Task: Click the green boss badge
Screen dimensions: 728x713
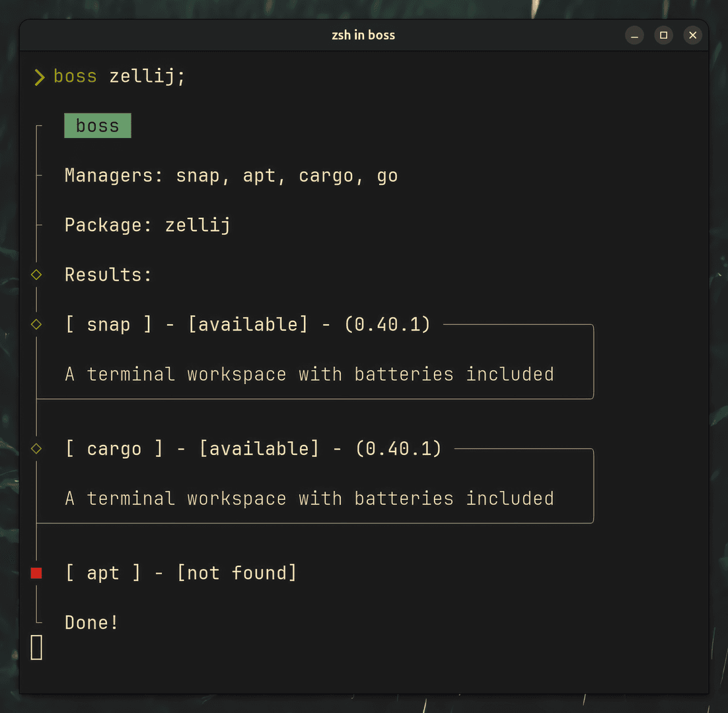Action: [98, 126]
